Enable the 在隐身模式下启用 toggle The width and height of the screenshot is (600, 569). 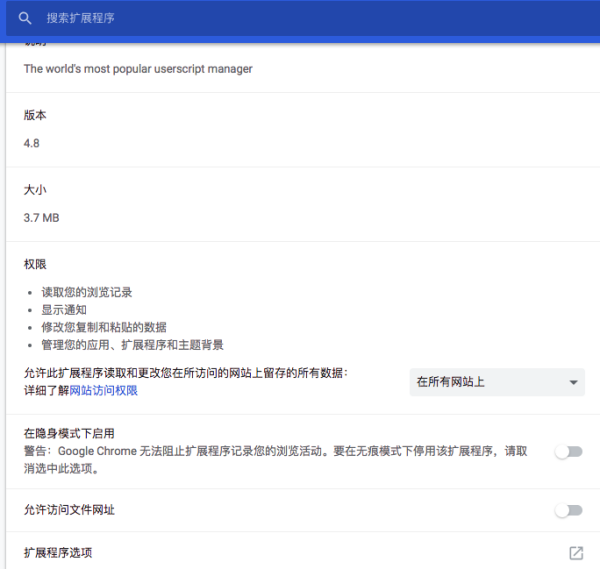[569, 452]
